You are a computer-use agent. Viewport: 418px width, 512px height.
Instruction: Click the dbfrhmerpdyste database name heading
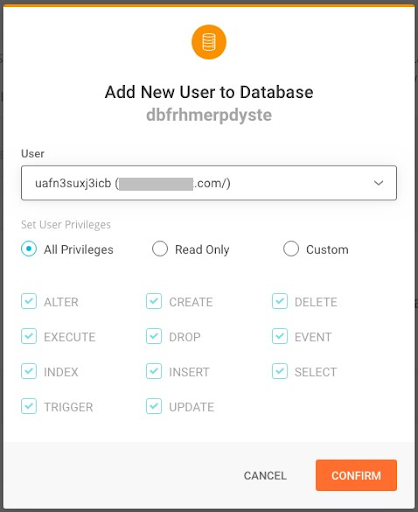point(209,115)
